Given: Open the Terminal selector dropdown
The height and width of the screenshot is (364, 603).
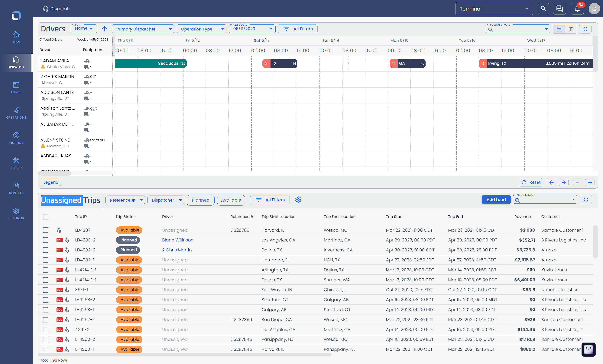Looking at the screenshot, I should 494,9.
